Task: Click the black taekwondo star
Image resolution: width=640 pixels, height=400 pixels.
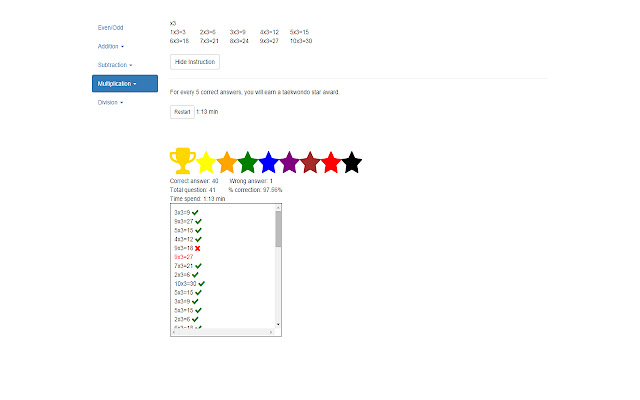Action: tap(352, 162)
